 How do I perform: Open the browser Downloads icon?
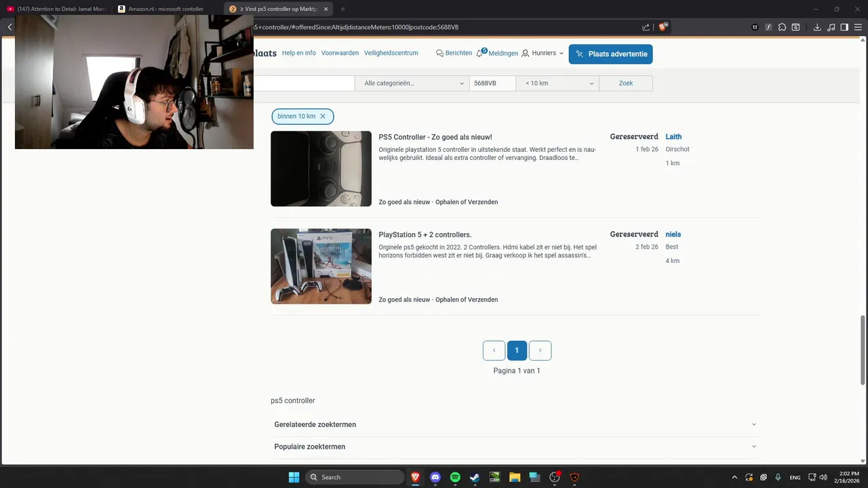pyautogui.click(x=817, y=27)
